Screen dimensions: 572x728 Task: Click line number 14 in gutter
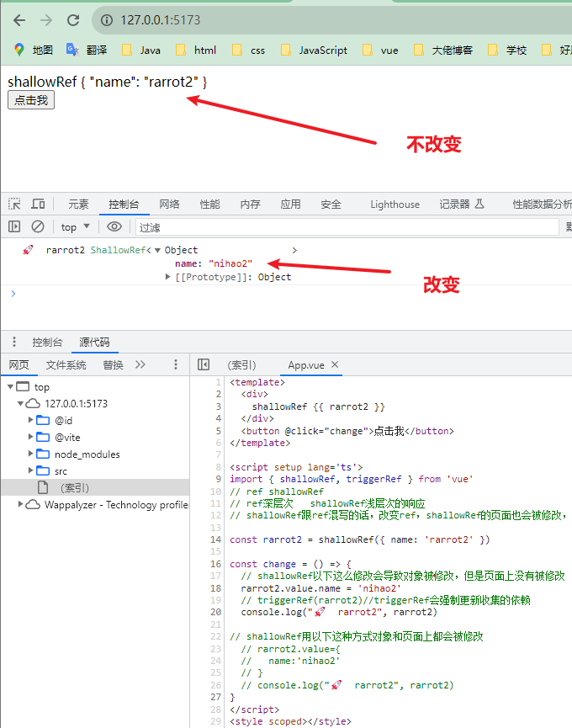[215, 539]
